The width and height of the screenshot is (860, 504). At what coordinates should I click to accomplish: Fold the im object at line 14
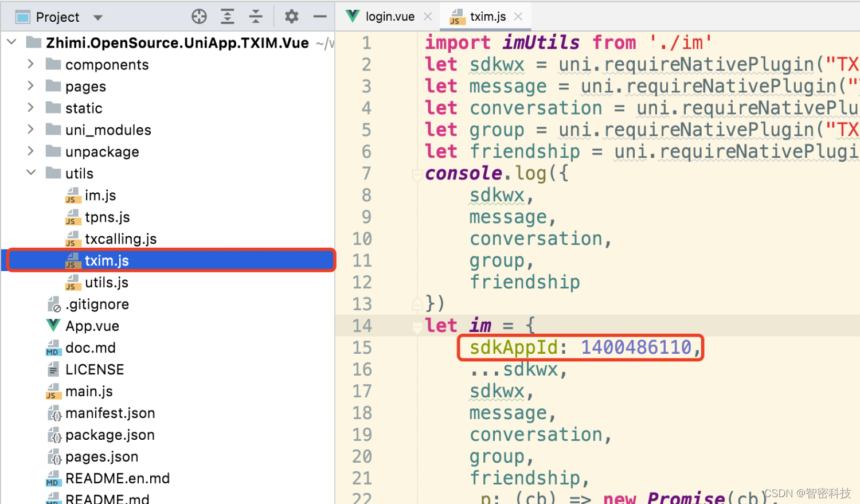tap(417, 327)
